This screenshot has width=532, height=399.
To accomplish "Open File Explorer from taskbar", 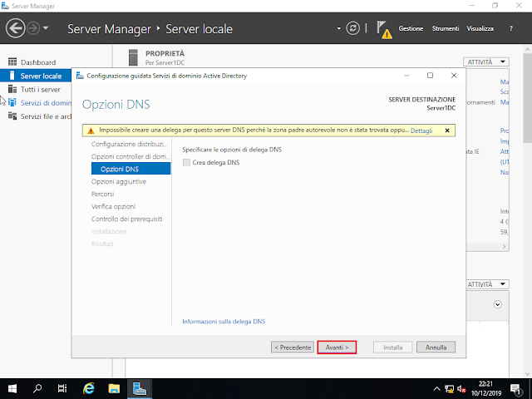I will coord(114,389).
